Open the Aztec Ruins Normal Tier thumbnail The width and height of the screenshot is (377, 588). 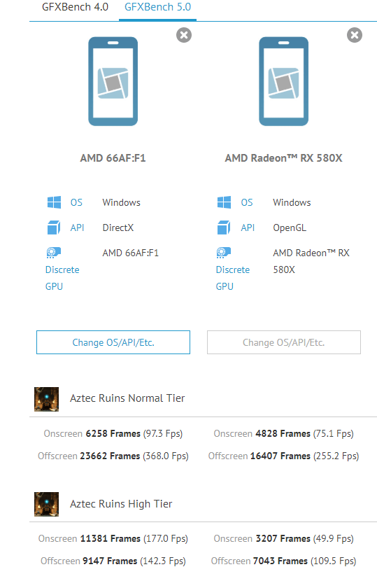[x=46, y=399]
